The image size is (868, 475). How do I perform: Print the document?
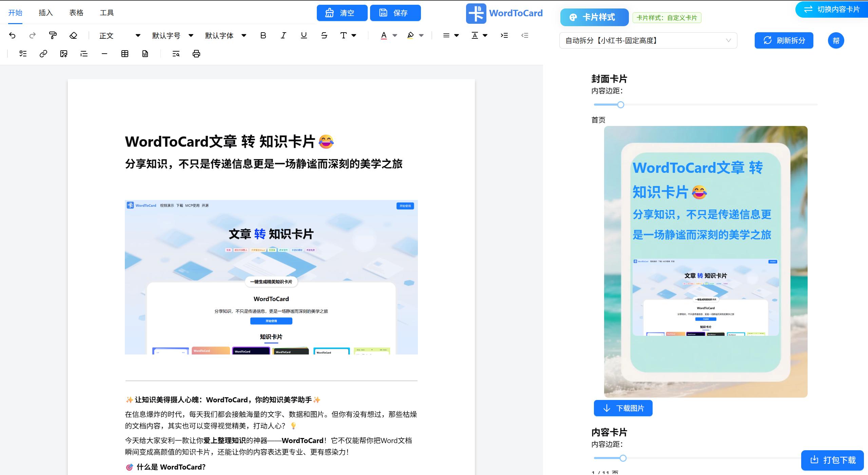tap(196, 54)
